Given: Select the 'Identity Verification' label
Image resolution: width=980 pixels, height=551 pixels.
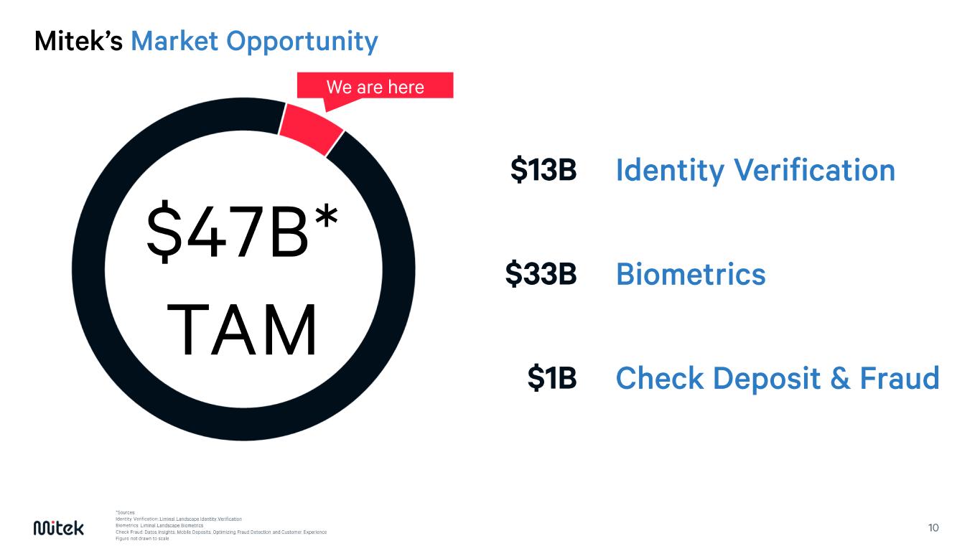Looking at the screenshot, I should click(755, 171).
